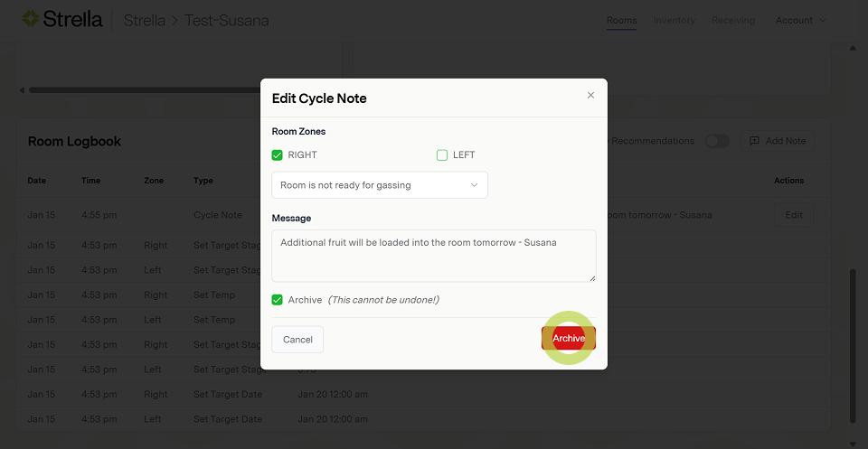Click Edit on the Cycle Note row
Screen dimensions: 868x449
[794, 215]
